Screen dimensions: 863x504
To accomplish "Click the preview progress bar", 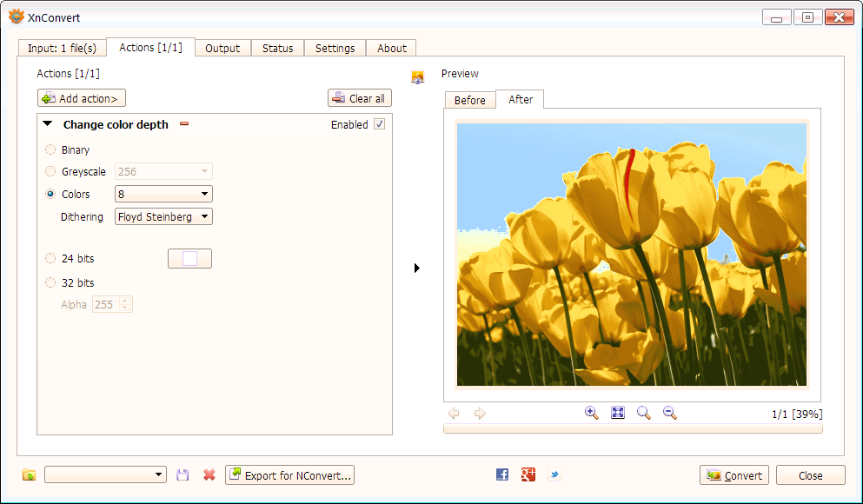I will 633,428.
